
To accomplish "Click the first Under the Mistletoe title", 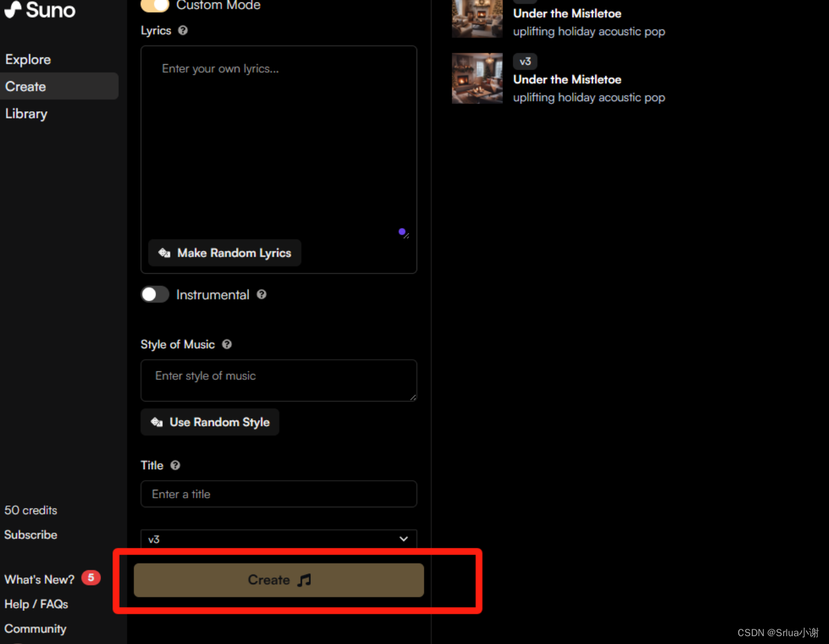I will pyautogui.click(x=567, y=13).
